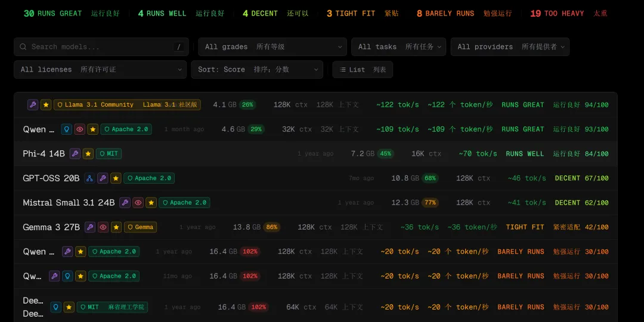Viewport: 644px width, 322px height.
Task: Open the All tasks dropdown
Action: [x=398, y=47]
